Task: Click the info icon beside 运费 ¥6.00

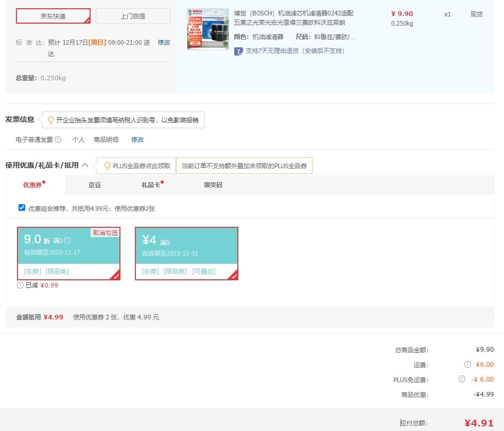Action: click(x=467, y=365)
